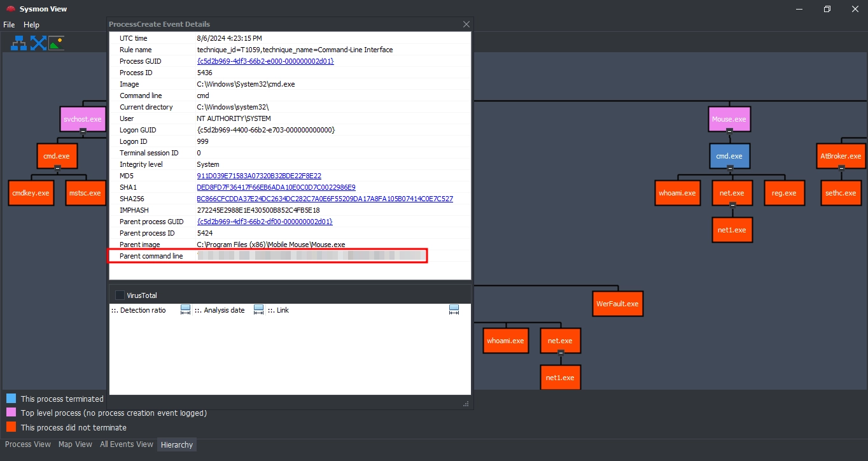This screenshot has height=461, width=868.
Task: Open the File menu
Action: (9, 25)
